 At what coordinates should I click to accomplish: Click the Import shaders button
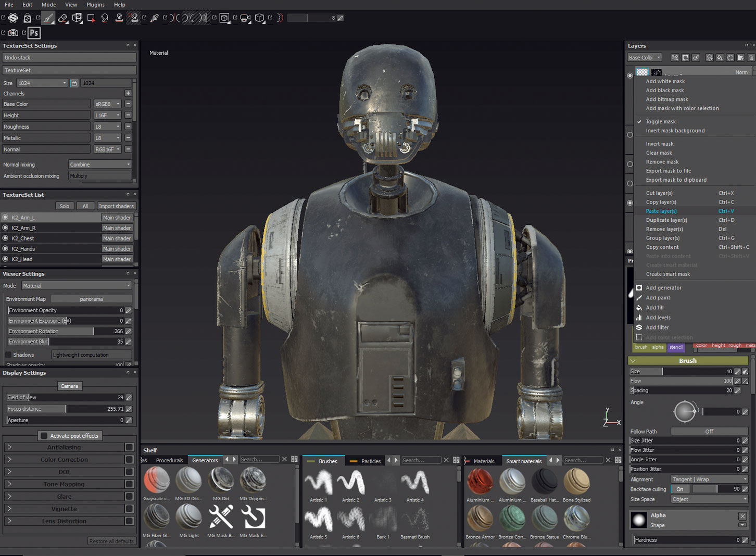(x=116, y=206)
